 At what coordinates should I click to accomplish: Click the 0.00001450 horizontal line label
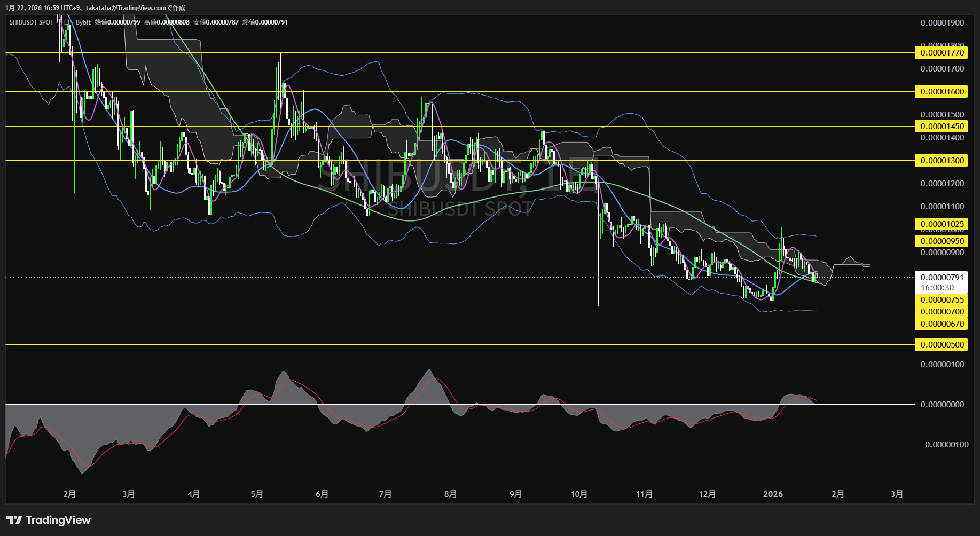[x=942, y=127]
